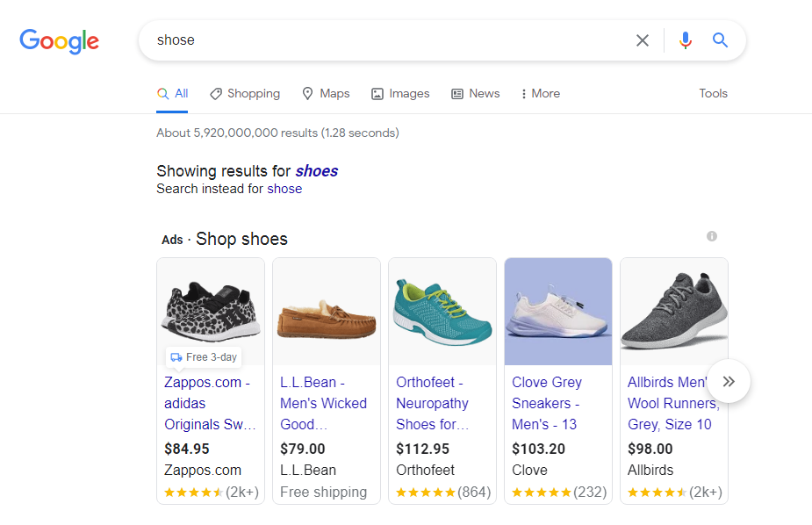Search instead for 'shose' link
This screenshot has width=812, height=525.
point(284,189)
